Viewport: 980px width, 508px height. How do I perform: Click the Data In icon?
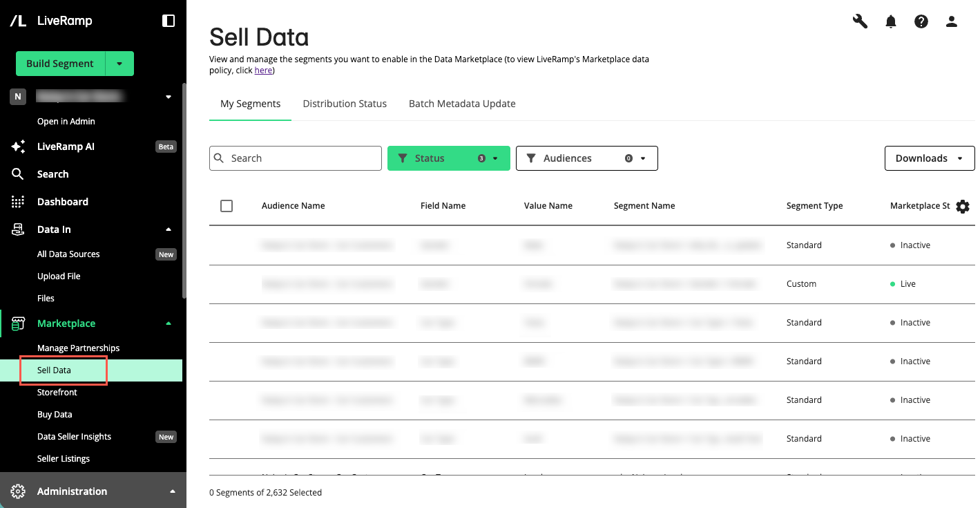click(x=18, y=229)
